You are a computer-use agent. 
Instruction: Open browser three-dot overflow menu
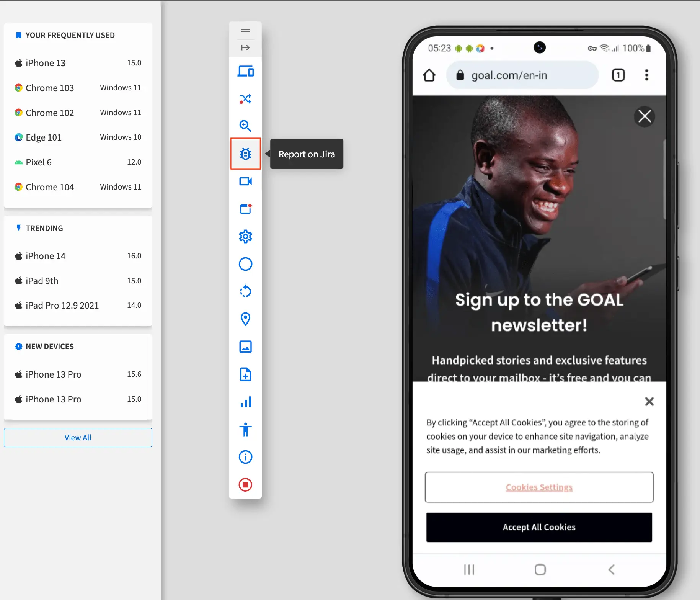point(646,75)
